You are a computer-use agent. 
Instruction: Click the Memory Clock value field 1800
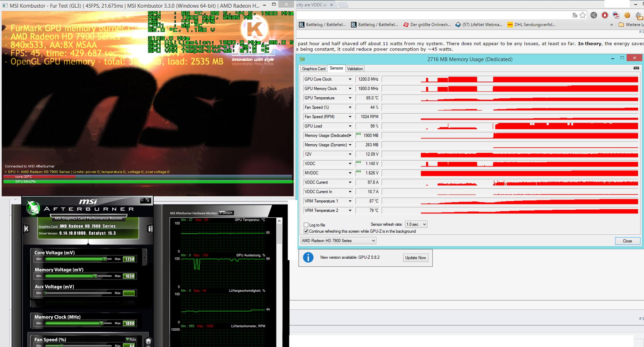[x=129, y=323]
